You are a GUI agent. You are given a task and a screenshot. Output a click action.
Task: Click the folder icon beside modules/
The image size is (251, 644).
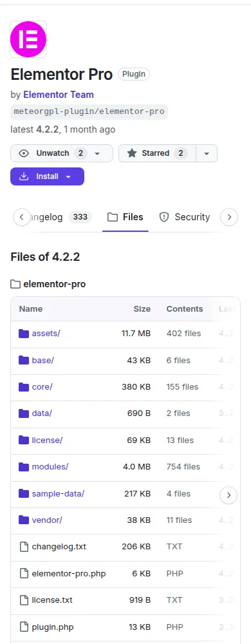coord(24,466)
